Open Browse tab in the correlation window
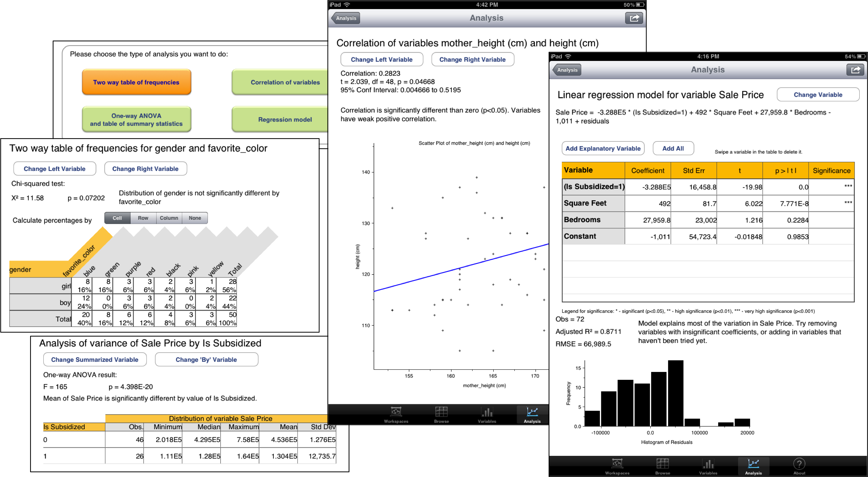Image resolution: width=868 pixels, height=477 pixels. 441,415
